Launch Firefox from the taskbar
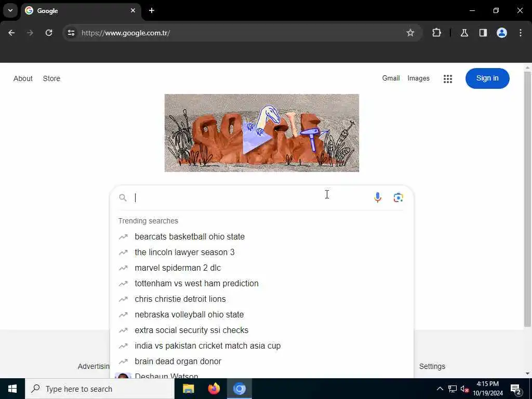Viewport: 532px width, 399px height. pos(214,389)
